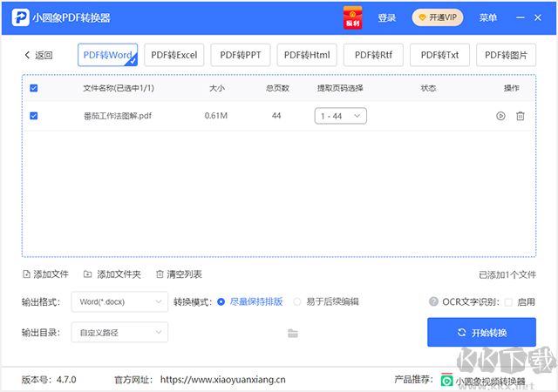The image size is (558, 392).
Task: Open the page range 1 - 44 dropdown
Action: 340,116
